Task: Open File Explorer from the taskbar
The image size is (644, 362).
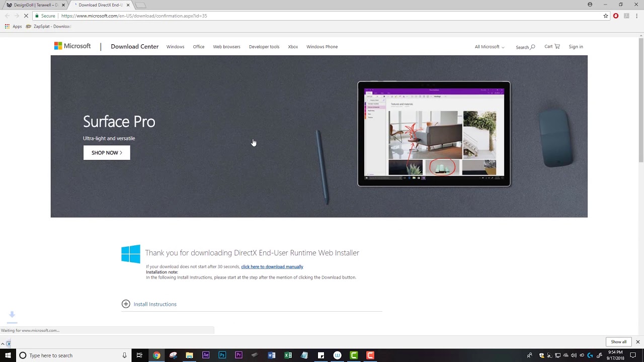Action: point(189,355)
